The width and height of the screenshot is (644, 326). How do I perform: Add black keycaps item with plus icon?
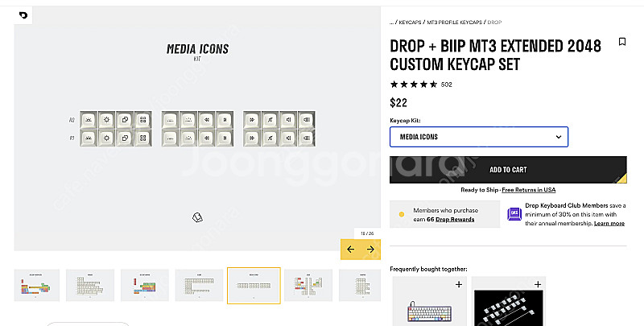tap(538, 284)
